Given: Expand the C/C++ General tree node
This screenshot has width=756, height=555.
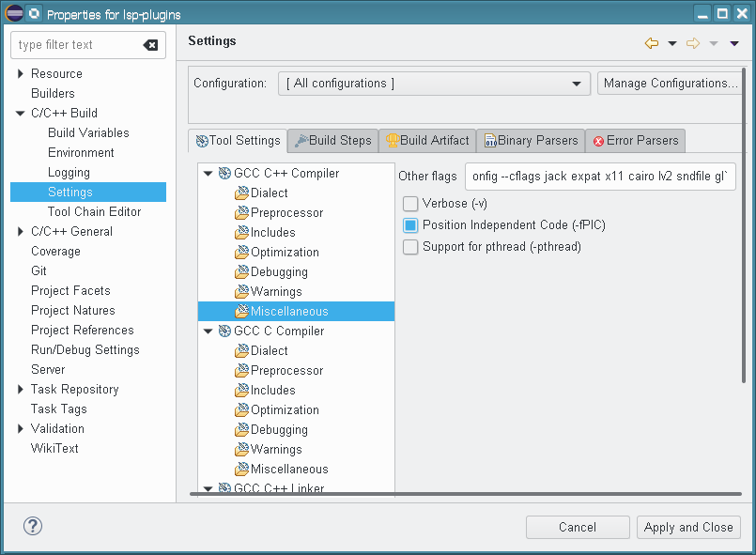Looking at the screenshot, I should [x=22, y=232].
